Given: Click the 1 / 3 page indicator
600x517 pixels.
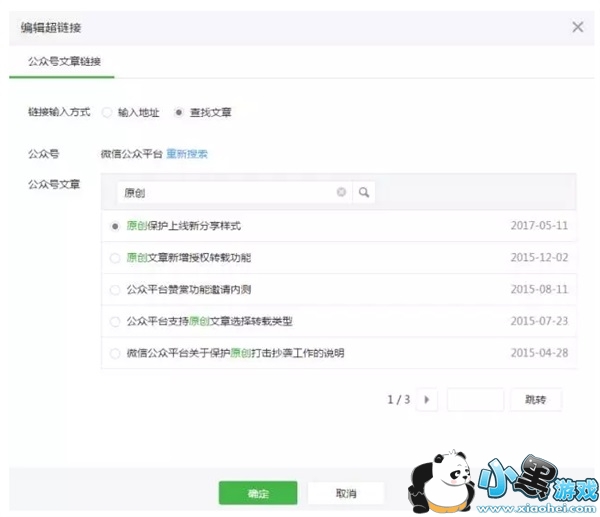Looking at the screenshot, I should (x=398, y=400).
